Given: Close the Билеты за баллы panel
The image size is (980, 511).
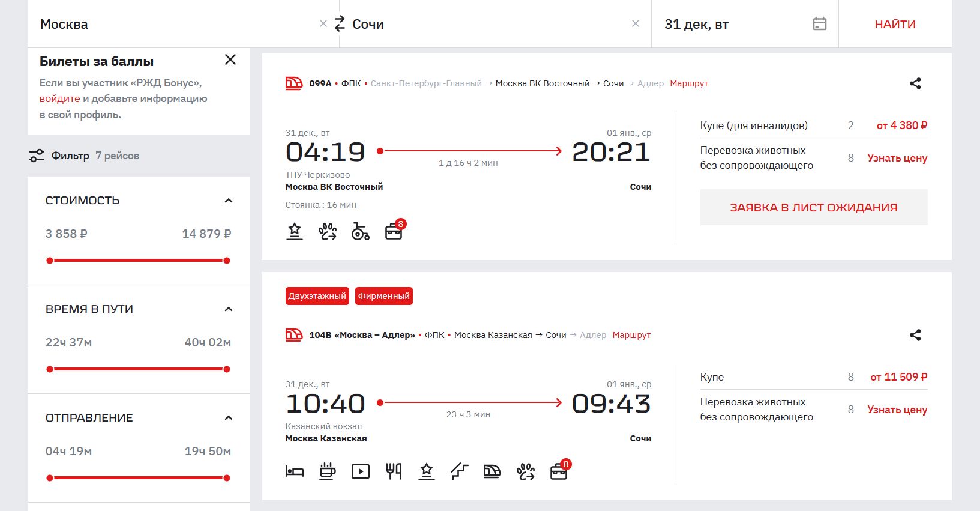Looking at the screenshot, I should pos(230,60).
